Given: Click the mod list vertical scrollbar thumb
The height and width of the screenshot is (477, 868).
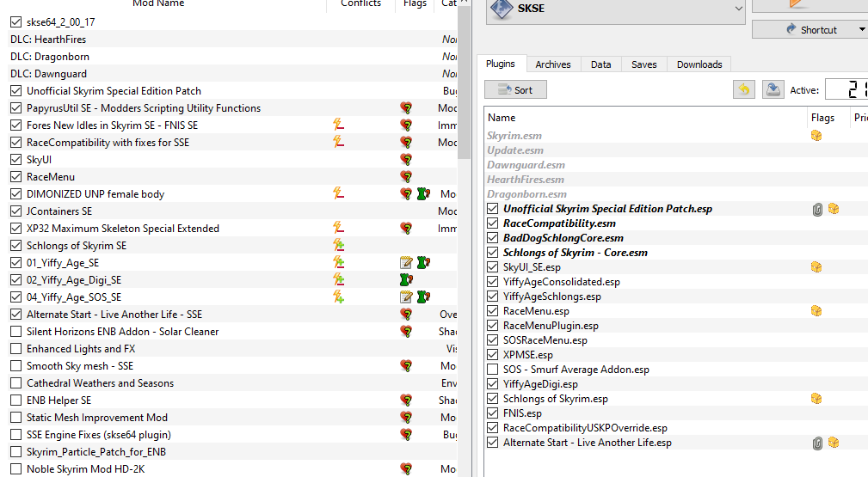Looking at the screenshot, I should coord(464,83).
